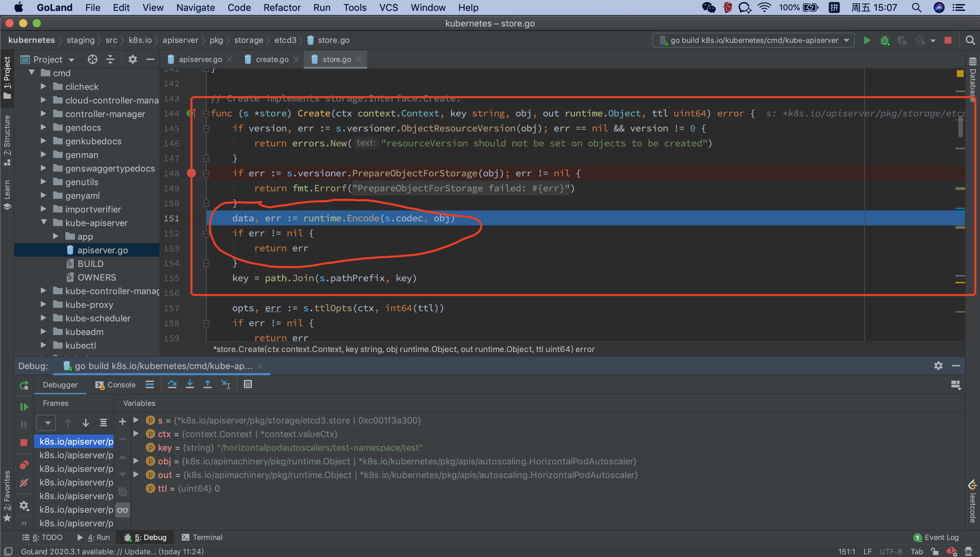Screen dimensions: 980x557
Task: Click View Breakpoints double red circles icon
Action: click(x=24, y=465)
